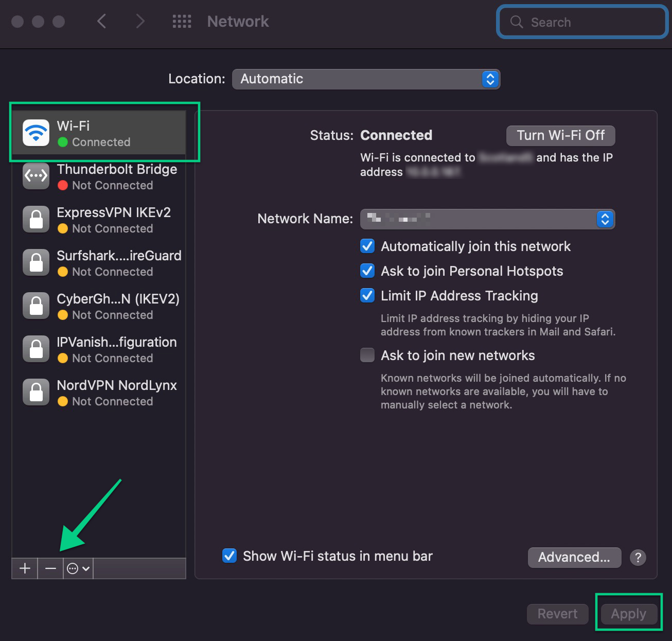The image size is (672, 641).
Task: Open the Show All grid icon
Action: tap(182, 22)
